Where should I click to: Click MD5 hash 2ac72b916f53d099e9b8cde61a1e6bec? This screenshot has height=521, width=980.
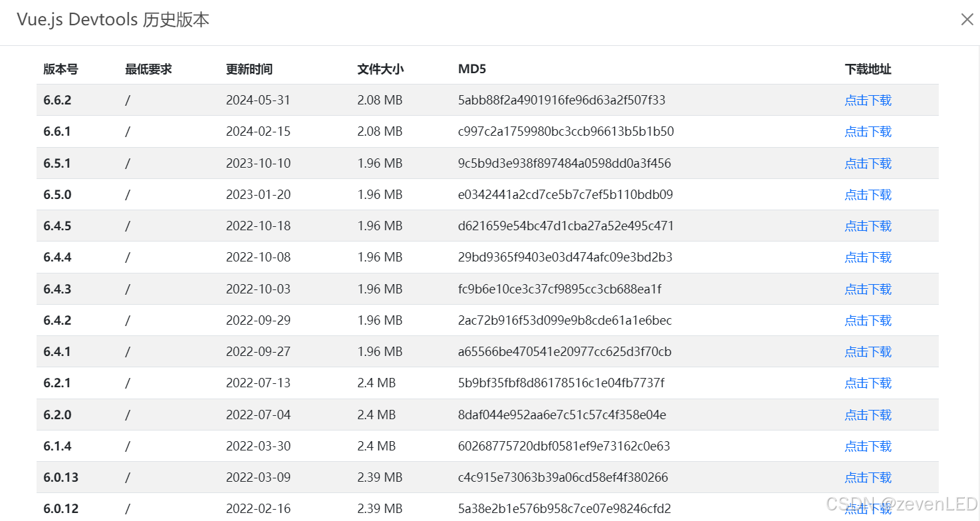point(564,321)
